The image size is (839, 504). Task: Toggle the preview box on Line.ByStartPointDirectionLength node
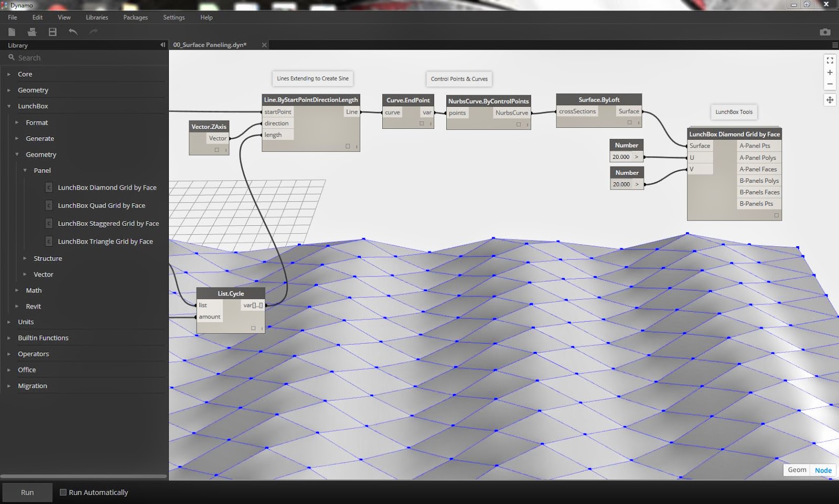pyautogui.click(x=348, y=146)
